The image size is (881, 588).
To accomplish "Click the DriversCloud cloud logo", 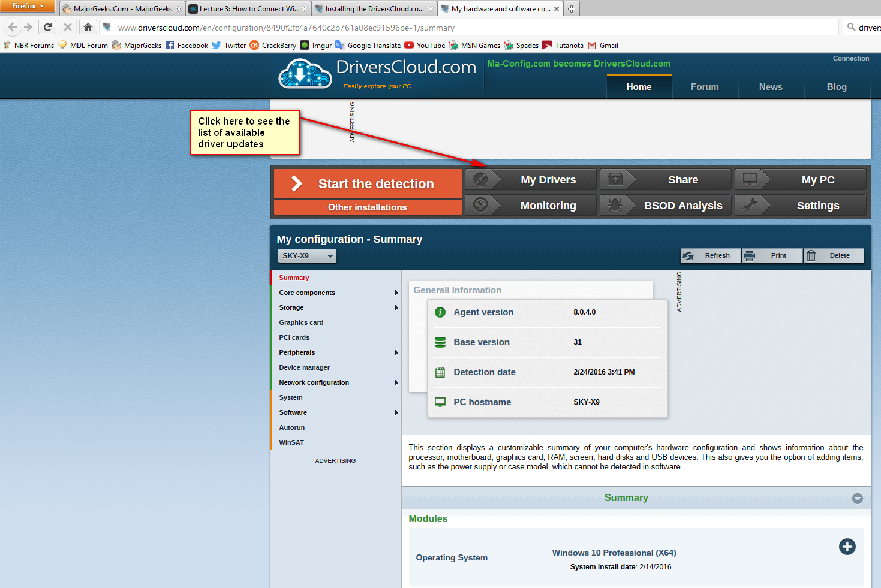I will click(x=305, y=74).
